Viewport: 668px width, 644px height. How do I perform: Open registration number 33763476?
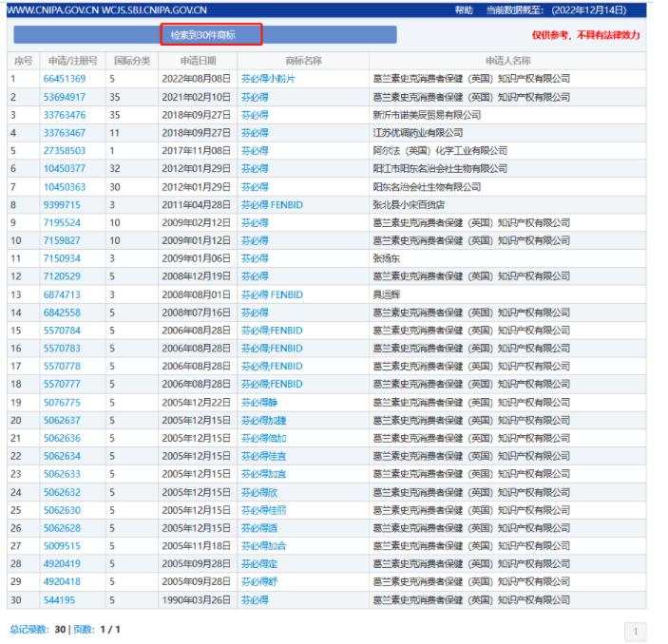pos(65,115)
